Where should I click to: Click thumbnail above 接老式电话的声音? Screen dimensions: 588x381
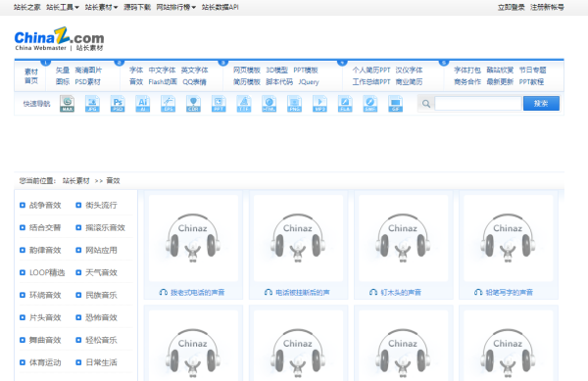click(x=193, y=238)
